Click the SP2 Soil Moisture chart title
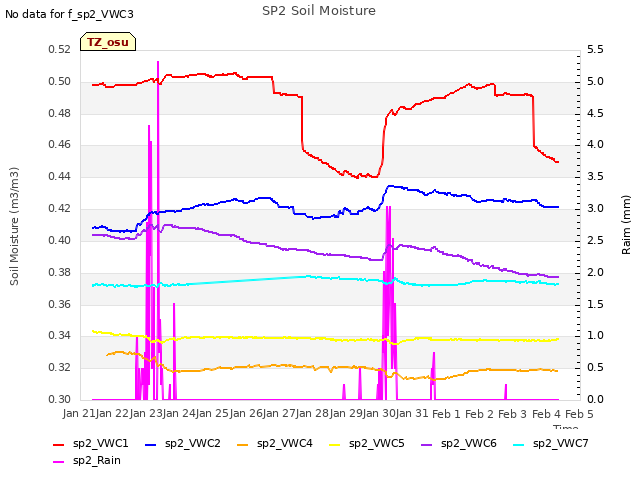 [x=319, y=11]
